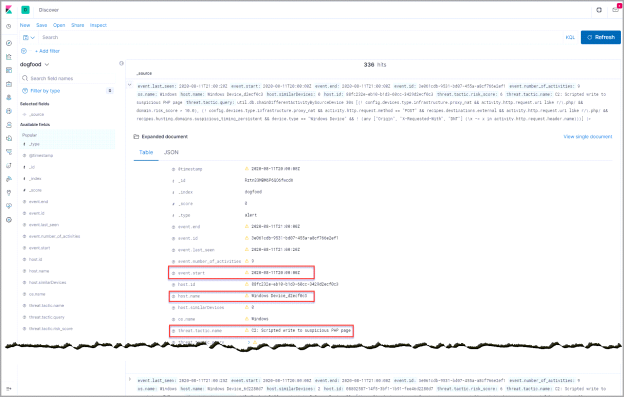Viewport: 624px width, 397px height.
Task: Switch to the JSON tab
Action: pos(171,152)
